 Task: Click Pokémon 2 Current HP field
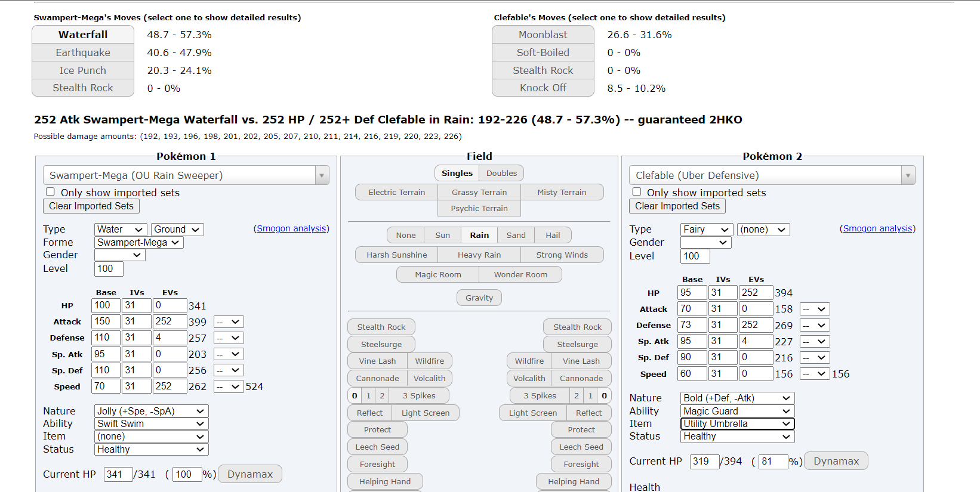(x=704, y=462)
